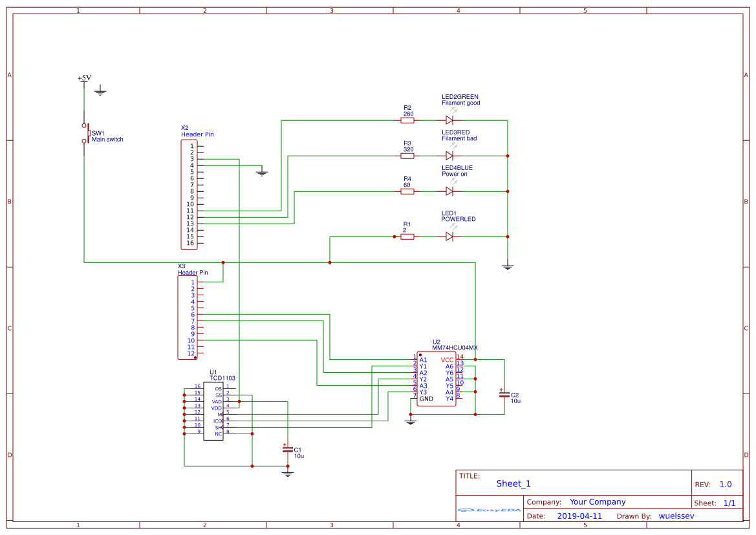The image size is (756, 535).
Task: Click the Your Company field
Action: click(596, 501)
